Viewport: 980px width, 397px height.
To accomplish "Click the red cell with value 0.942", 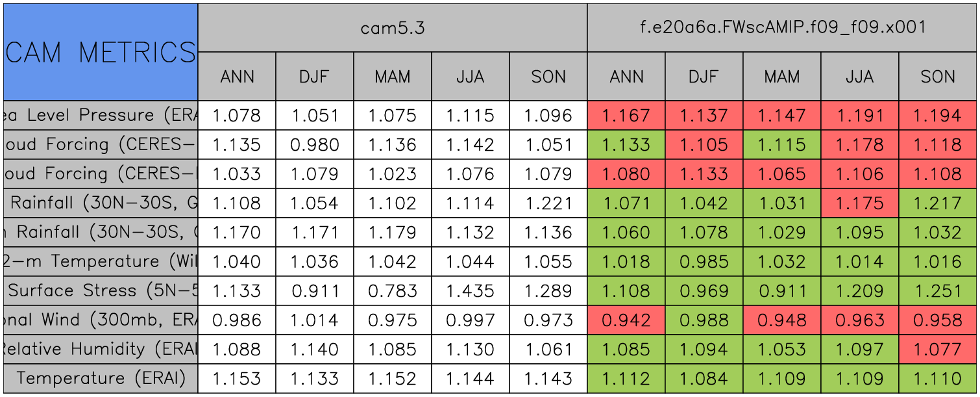I will [626, 320].
